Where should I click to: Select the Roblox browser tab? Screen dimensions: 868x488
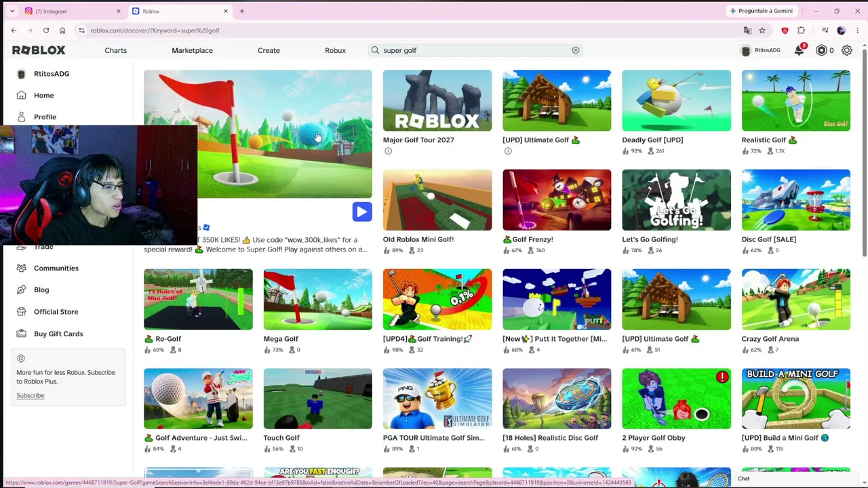pos(180,11)
